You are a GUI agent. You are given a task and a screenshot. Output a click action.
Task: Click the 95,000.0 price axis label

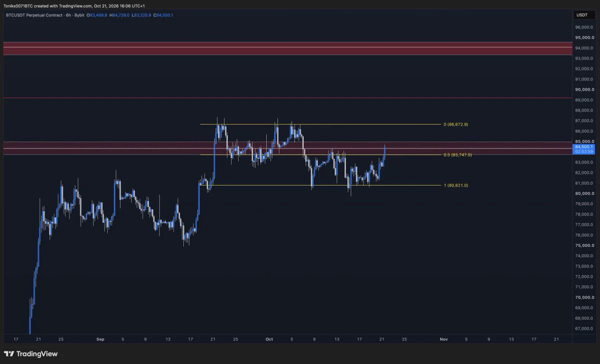[x=584, y=37]
